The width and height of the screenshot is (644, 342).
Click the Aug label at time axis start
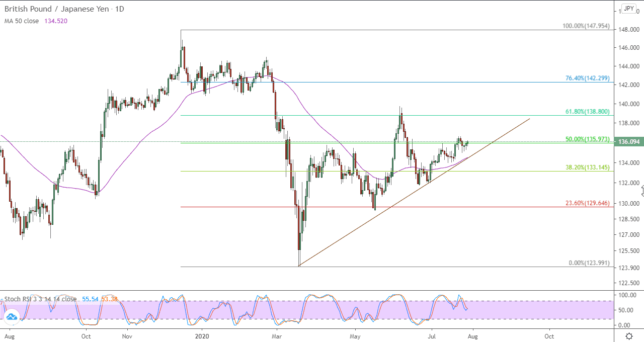(9, 335)
